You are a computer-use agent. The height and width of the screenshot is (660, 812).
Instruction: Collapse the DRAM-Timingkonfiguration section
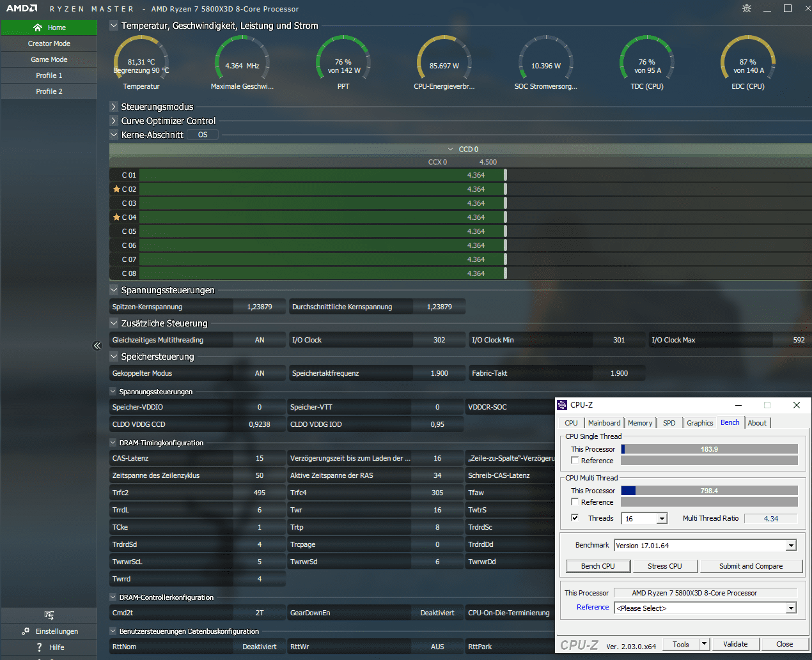click(113, 443)
